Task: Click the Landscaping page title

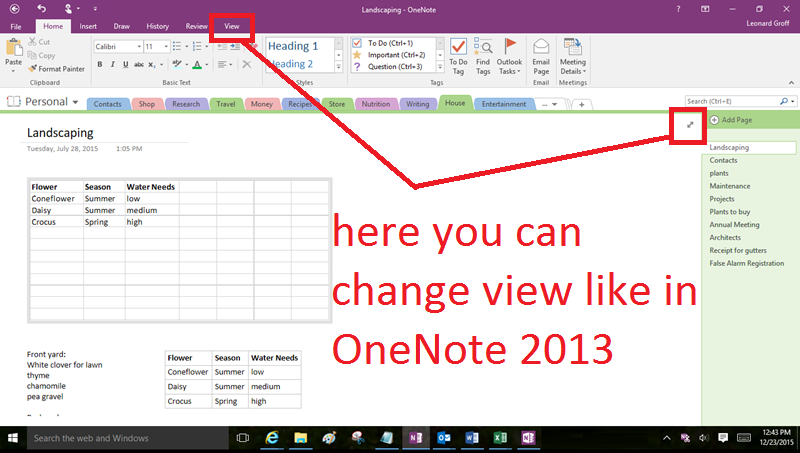Action: [x=60, y=133]
